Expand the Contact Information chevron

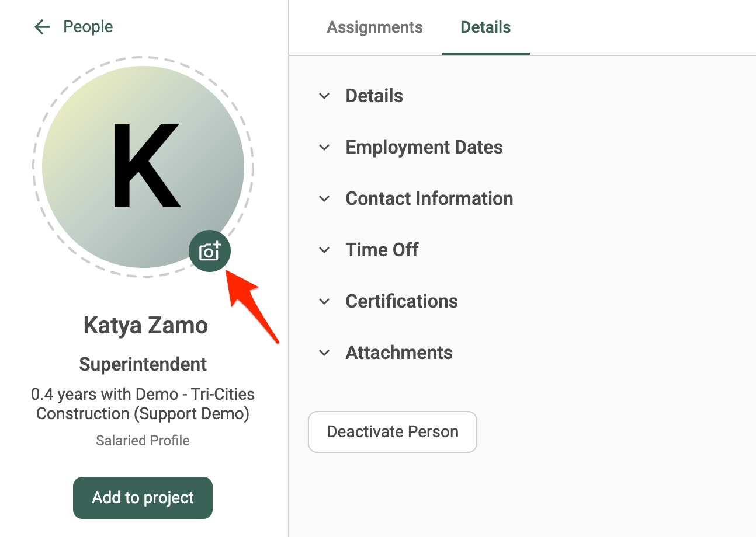coord(324,198)
